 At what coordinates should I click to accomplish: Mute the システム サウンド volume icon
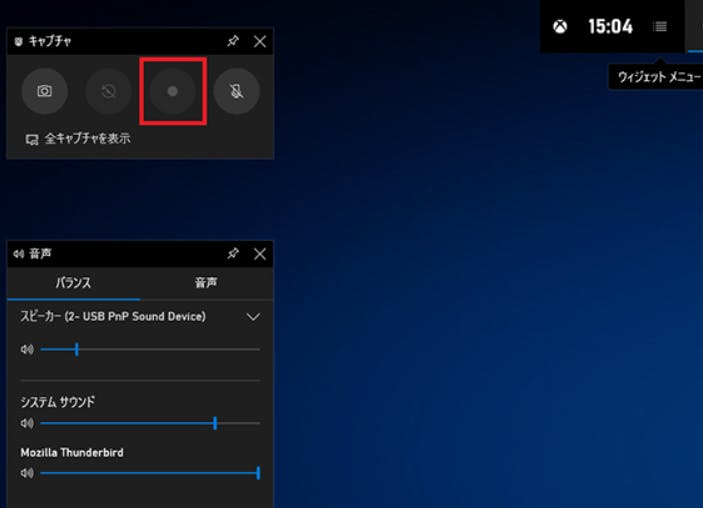coord(27,423)
